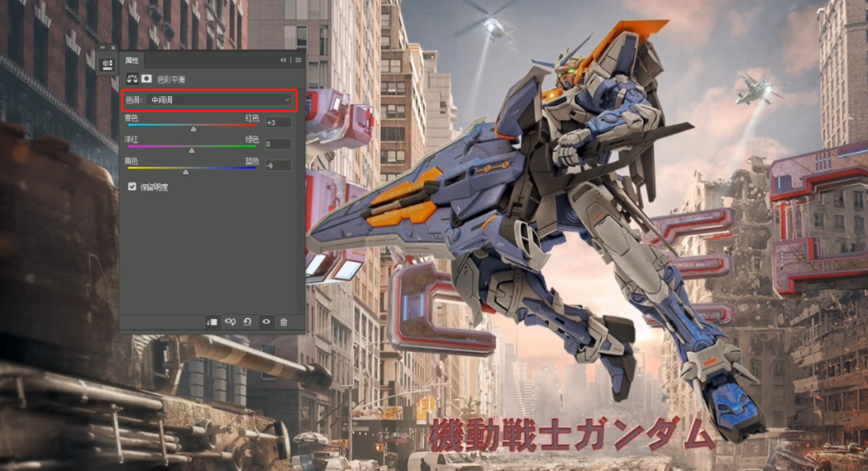Click the 红色 red label

(252, 118)
